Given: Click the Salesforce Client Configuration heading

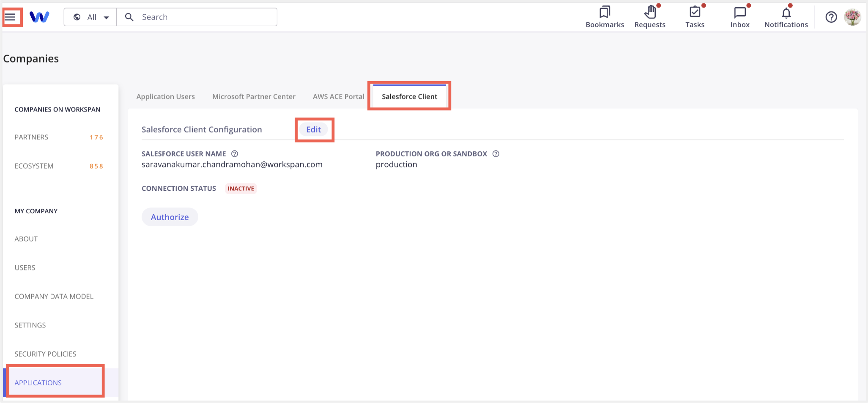Looking at the screenshot, I should 202,130.
